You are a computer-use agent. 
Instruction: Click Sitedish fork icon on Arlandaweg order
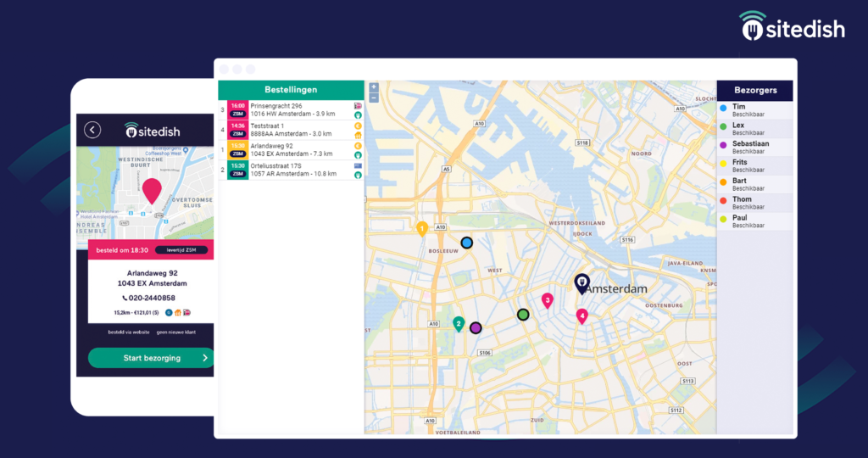coord(359,155)
